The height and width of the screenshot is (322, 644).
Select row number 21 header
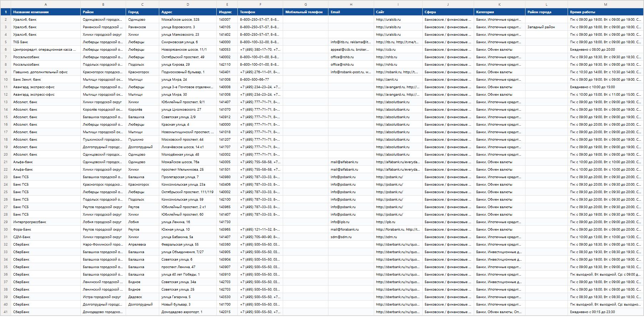[6, 162]
